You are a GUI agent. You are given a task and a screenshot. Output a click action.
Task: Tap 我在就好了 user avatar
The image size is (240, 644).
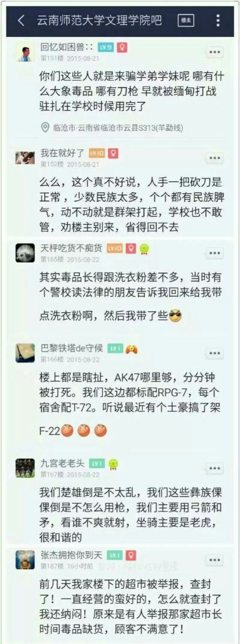25,157
